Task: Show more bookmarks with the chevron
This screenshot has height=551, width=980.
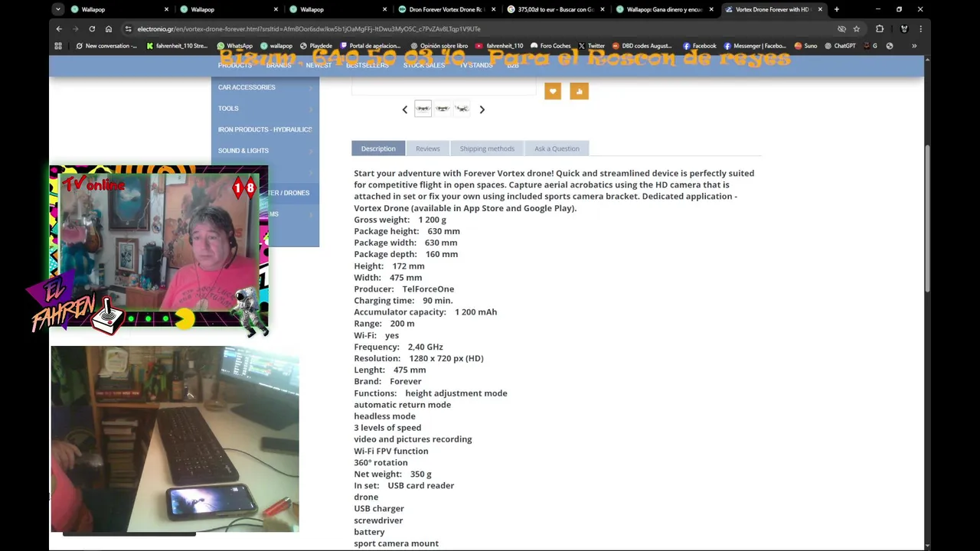Action: [x=913, y=46]
